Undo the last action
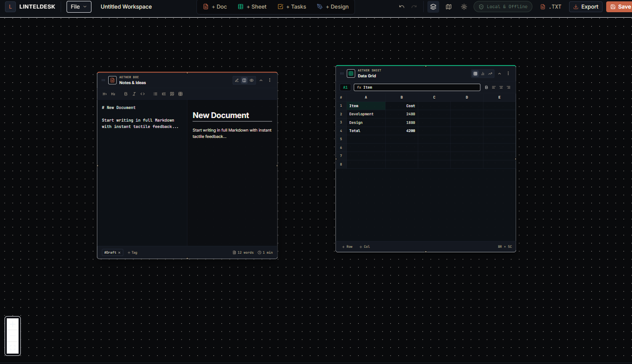The image size is (632, 364). tap(402, 7)
